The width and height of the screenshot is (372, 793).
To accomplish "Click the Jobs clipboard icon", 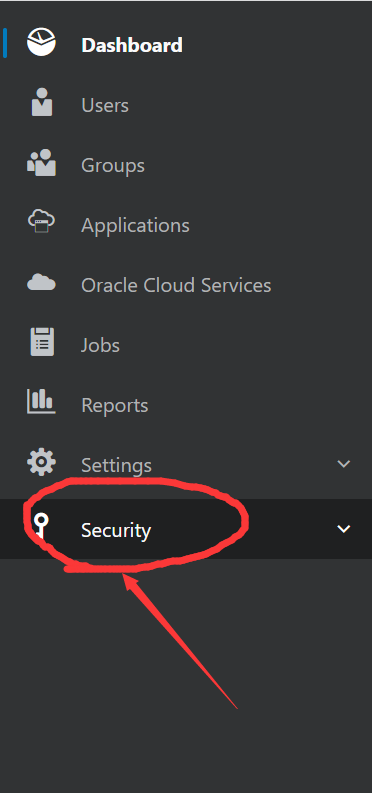I will (x=42, y=342).
